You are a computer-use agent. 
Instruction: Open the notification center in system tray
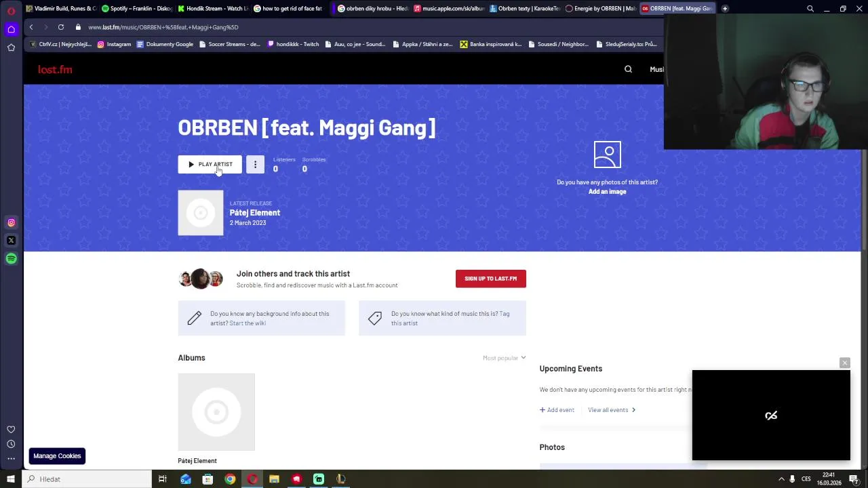[x=854, y=479]
